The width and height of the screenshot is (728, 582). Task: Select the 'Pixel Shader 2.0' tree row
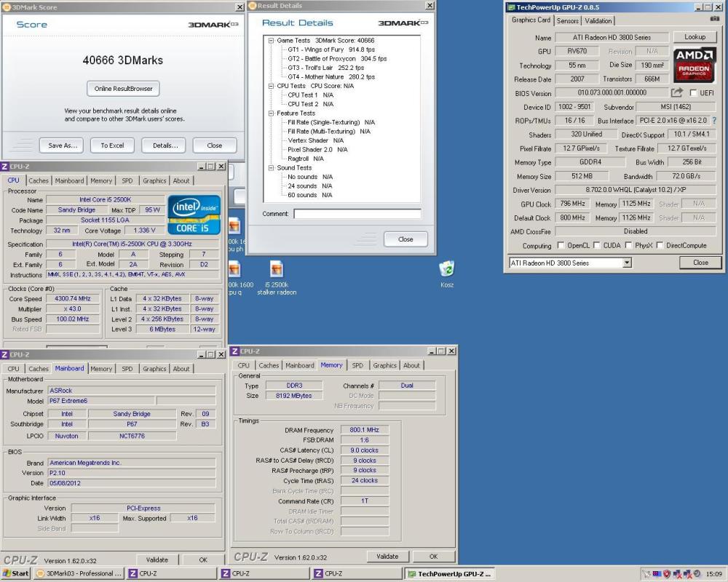[x=317, y=149]
